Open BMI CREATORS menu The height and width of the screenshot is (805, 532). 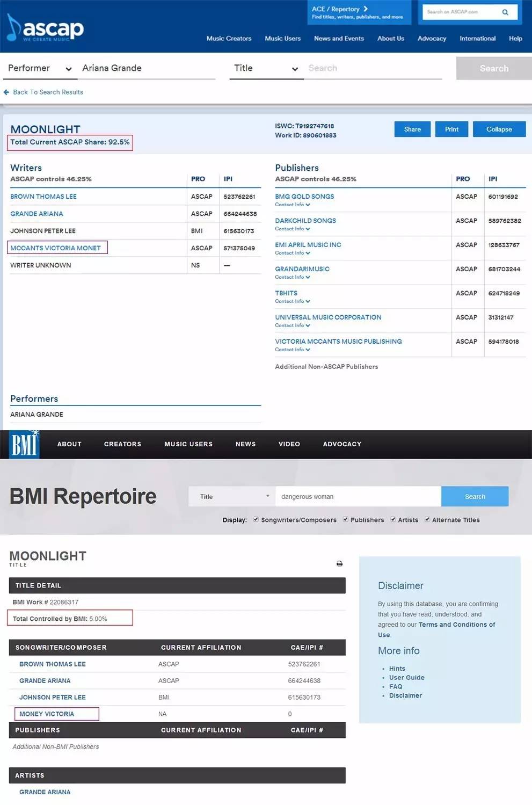(x=122, y=444)
